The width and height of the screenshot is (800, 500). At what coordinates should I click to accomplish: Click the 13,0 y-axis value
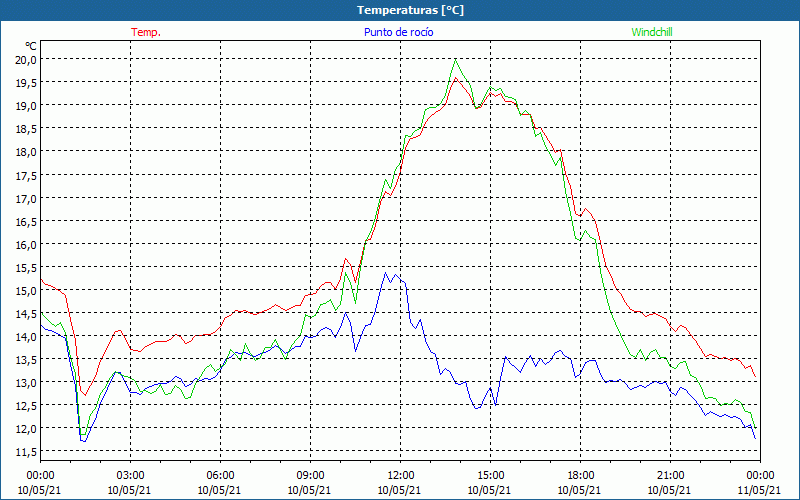[x=27, y=383]
